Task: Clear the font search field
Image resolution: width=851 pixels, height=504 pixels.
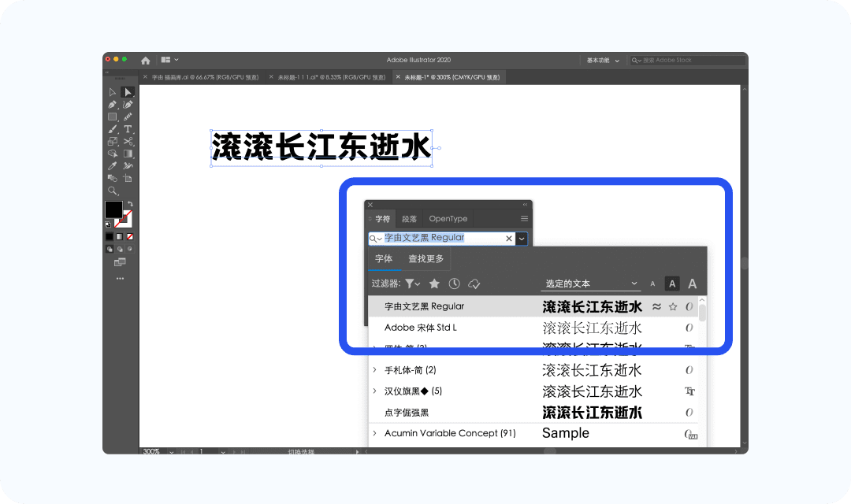Action: [509, 238]
